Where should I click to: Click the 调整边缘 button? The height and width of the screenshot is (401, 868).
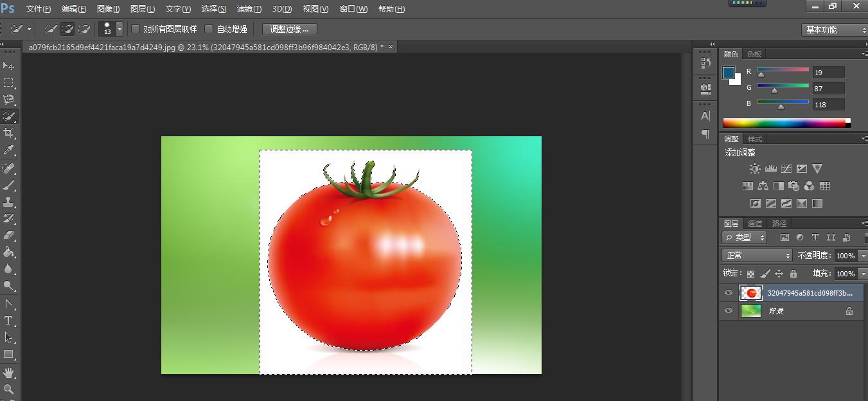click(x=289, y=29)
